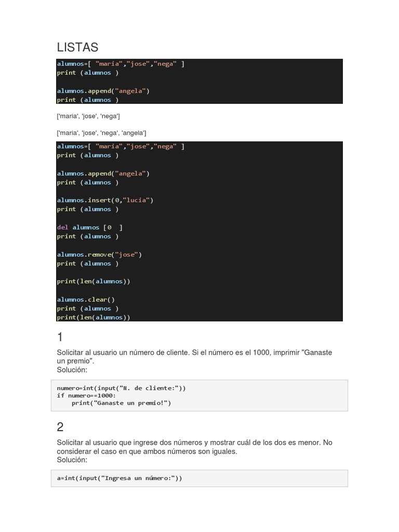Click the LISTAS heading
Viewport: 399px width, 532px height.
pos(77,47)
